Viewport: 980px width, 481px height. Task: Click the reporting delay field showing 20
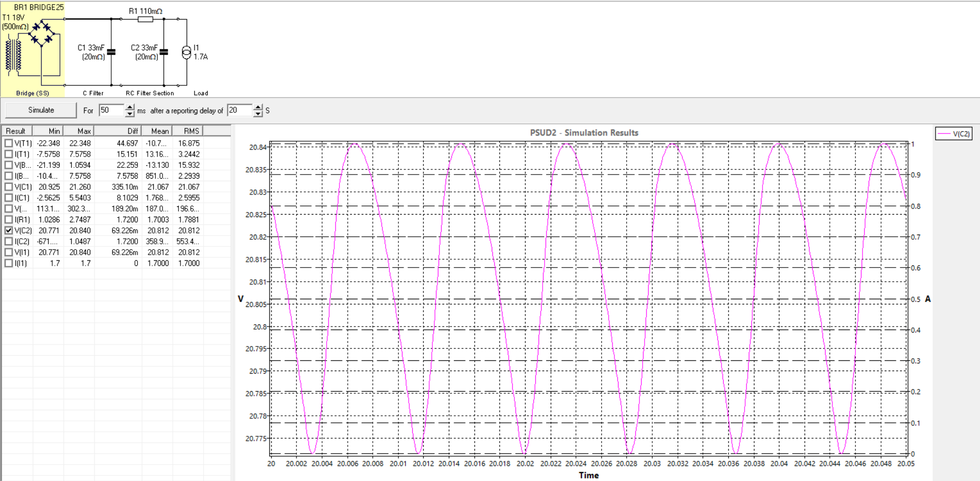(240, 110)
